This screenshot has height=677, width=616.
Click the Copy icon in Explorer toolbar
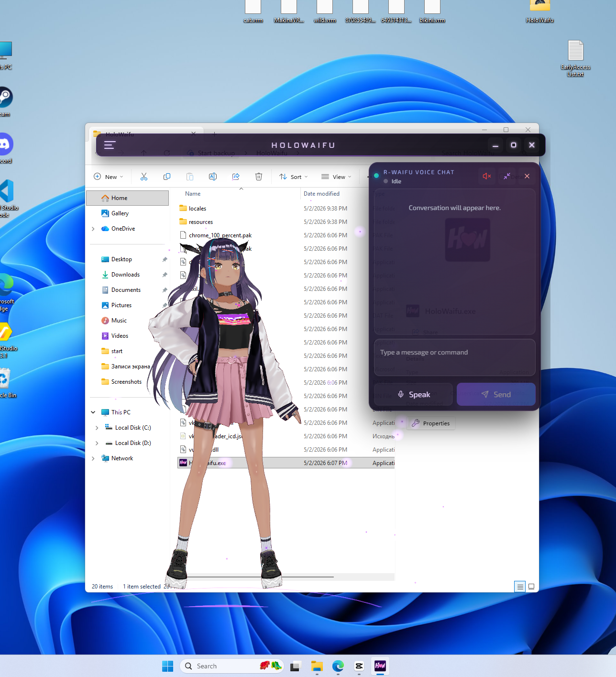(167, 177)
